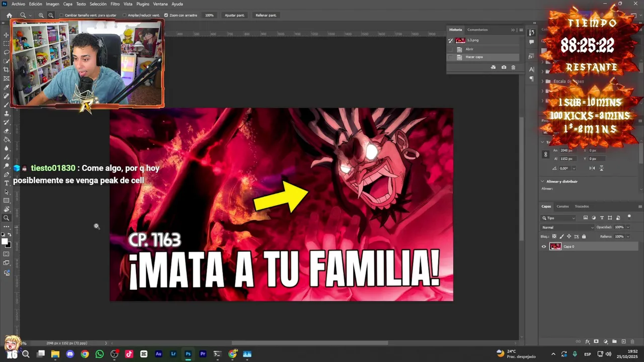Toggle lock image pixels brush icon

(x=562, y=236)
